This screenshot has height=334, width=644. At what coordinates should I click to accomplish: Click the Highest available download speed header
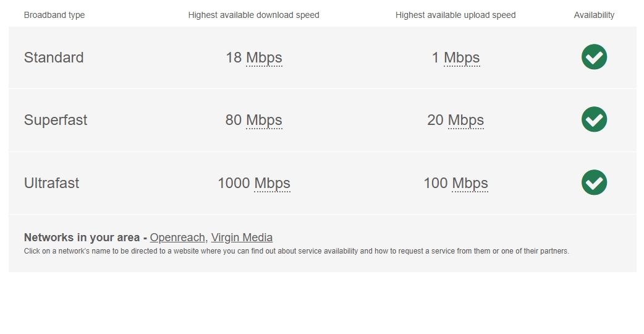pyautogui.click(x=253, y=15)
